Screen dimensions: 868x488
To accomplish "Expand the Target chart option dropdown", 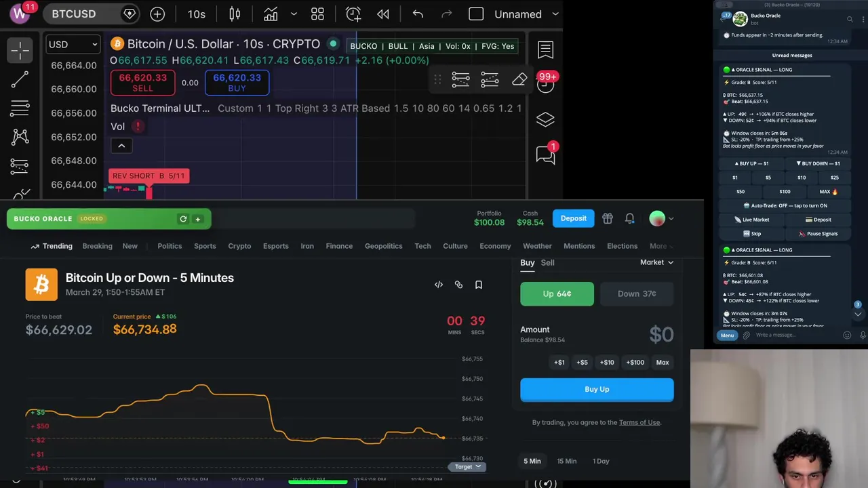I will point(468,466).
